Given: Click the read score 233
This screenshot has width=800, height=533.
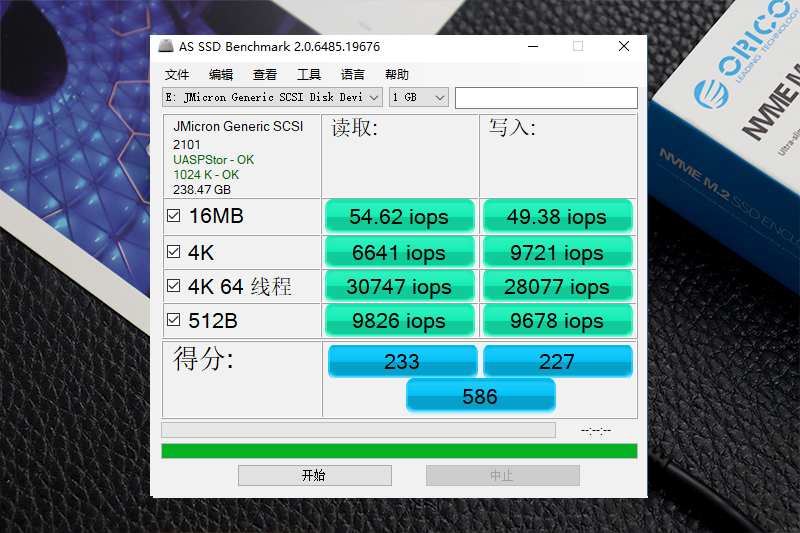Looking at the screenshot, I should [403, 361].
